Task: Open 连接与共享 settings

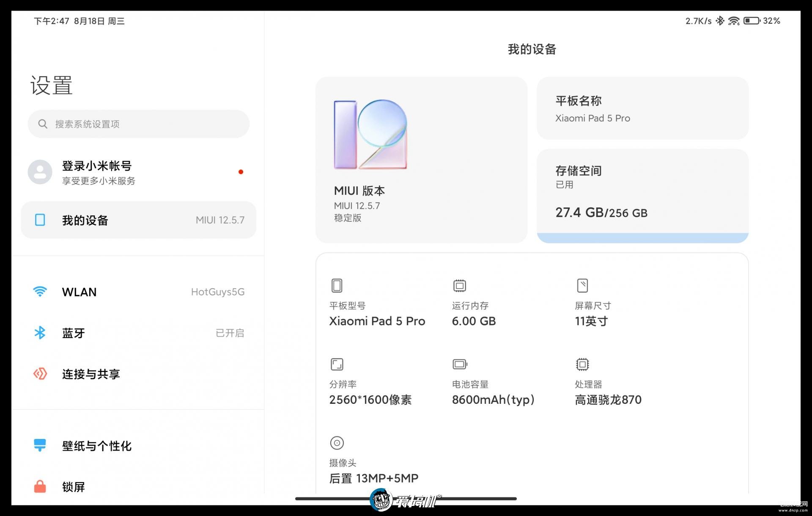Action: [x=139, y=374]
